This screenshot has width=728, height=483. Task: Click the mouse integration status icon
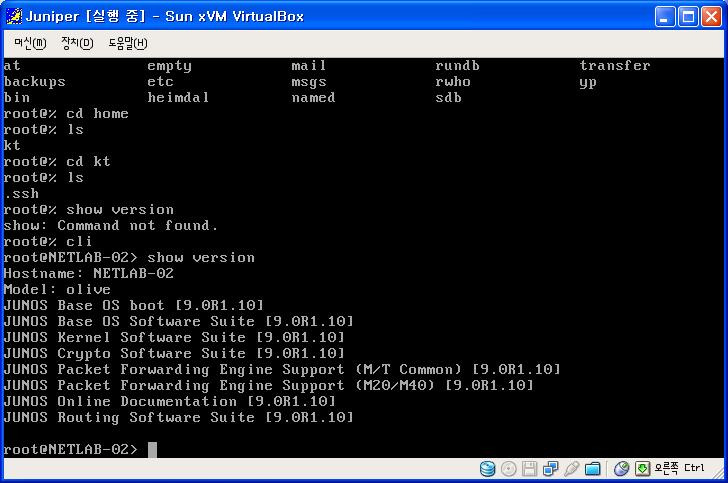pos(621,469)
